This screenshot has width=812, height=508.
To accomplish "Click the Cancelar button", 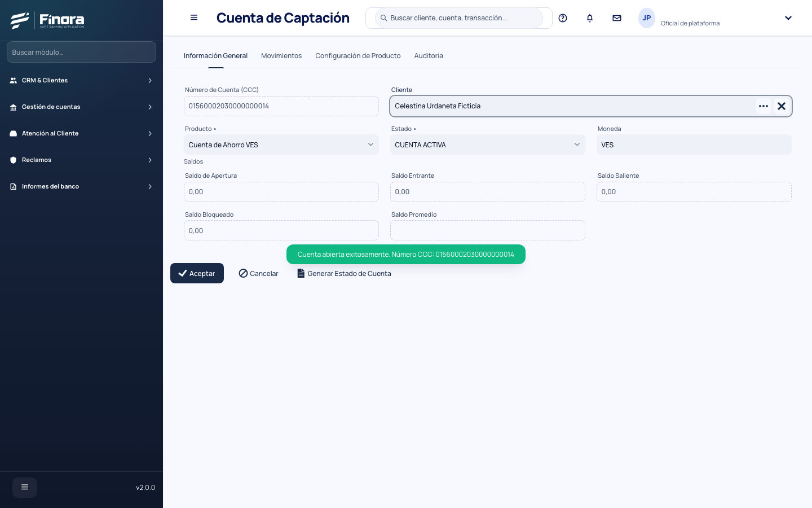I will point(258,273).
